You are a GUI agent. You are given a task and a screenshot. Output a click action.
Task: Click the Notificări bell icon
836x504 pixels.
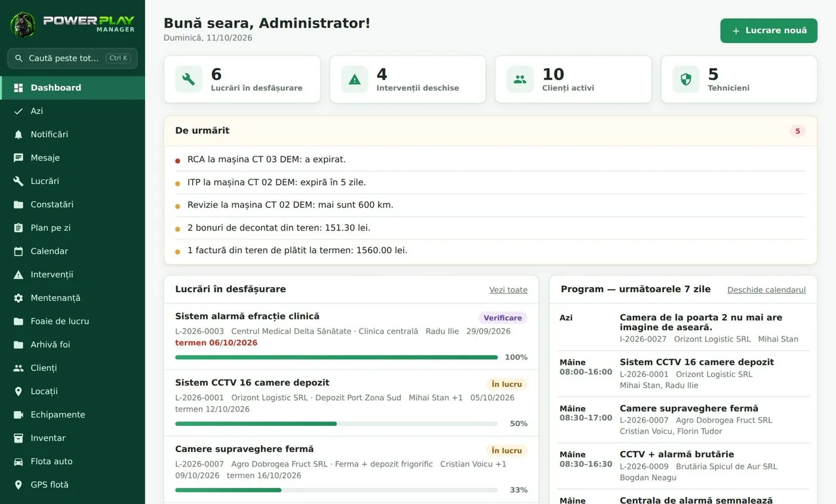click(19, 134)
